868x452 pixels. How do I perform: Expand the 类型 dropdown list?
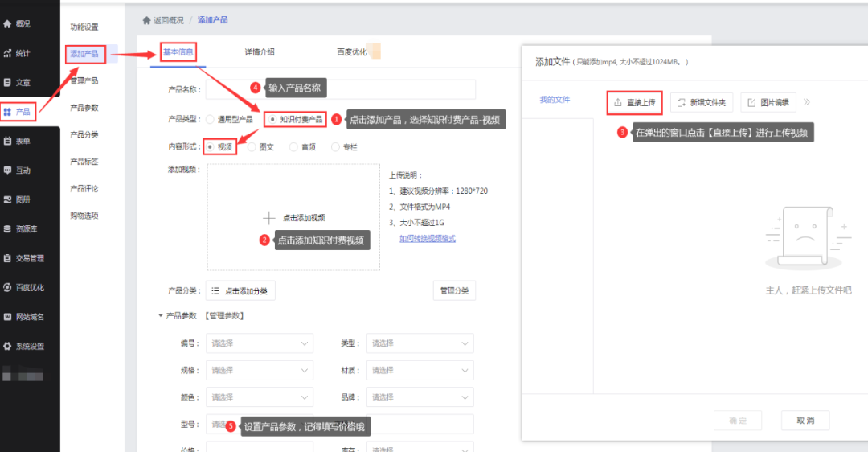[x=420, y=343]
